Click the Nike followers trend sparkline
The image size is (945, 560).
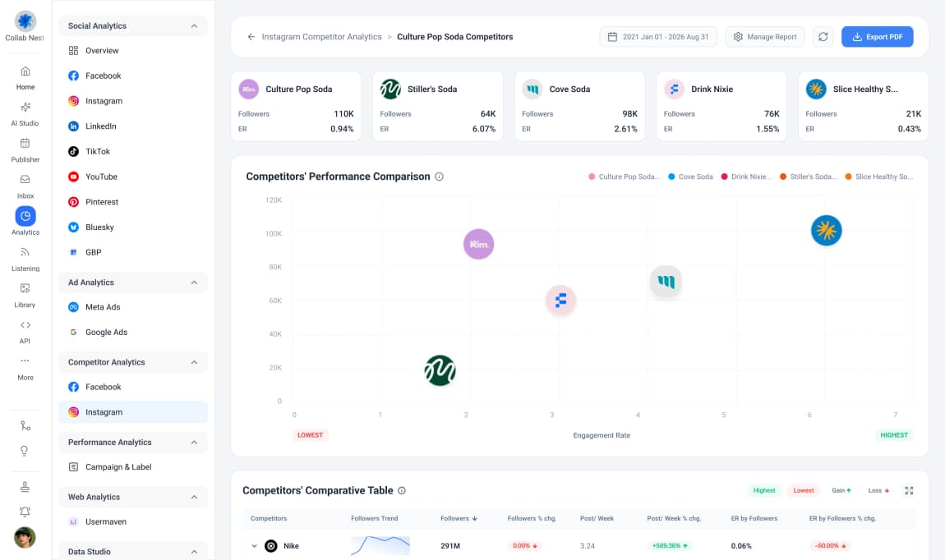click(x=380, y=545)
